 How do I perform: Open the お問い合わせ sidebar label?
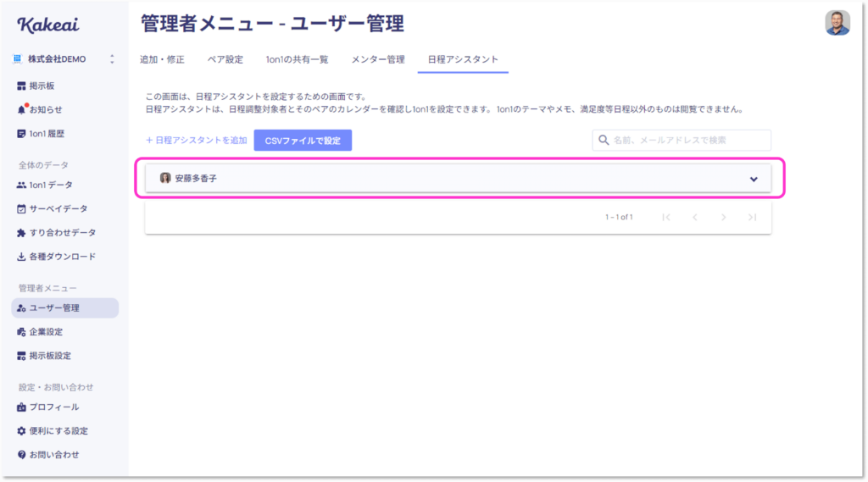53,454
